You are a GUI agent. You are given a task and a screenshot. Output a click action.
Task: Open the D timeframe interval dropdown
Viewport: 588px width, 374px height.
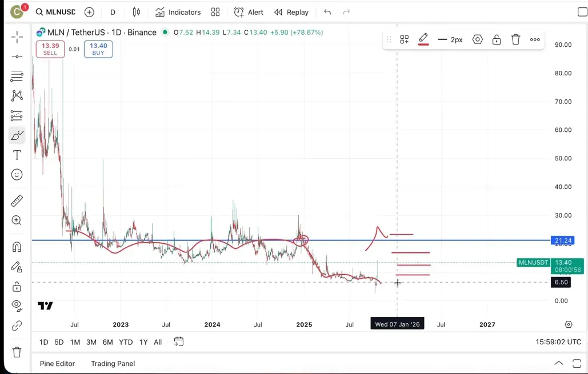pos(113,12)
